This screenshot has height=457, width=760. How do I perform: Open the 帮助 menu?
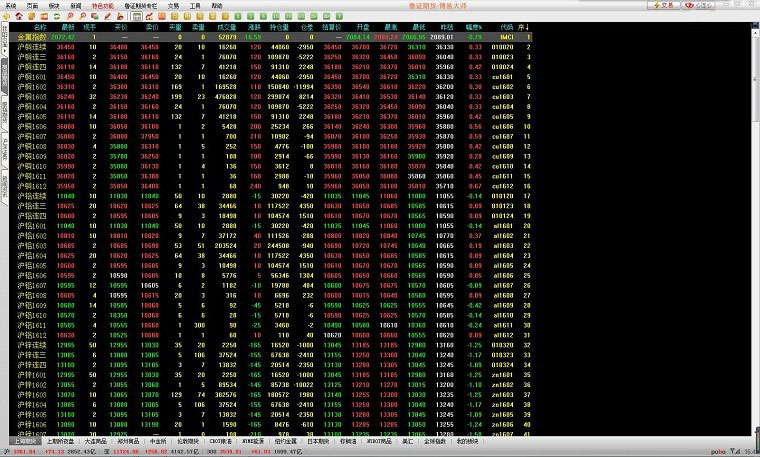[x=217, y=6]
